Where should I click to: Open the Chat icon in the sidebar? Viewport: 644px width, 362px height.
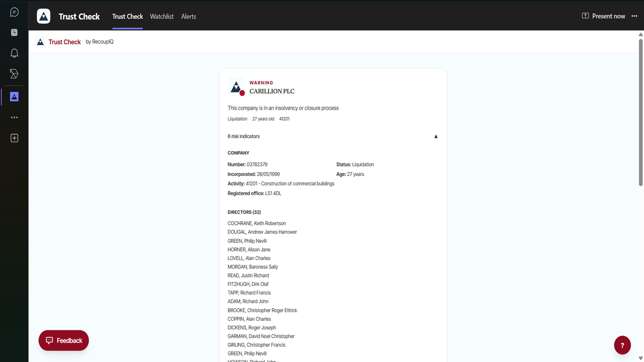(14, 12)
